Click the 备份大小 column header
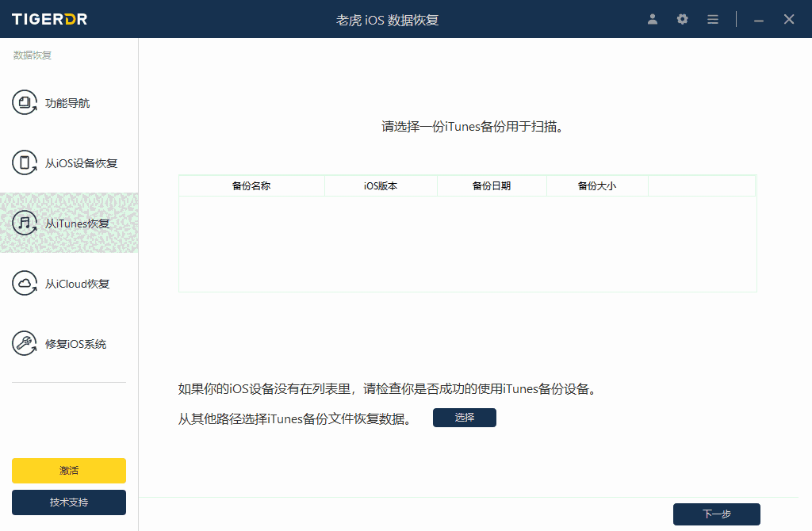812x531 pixels. [x=597, y=185]
